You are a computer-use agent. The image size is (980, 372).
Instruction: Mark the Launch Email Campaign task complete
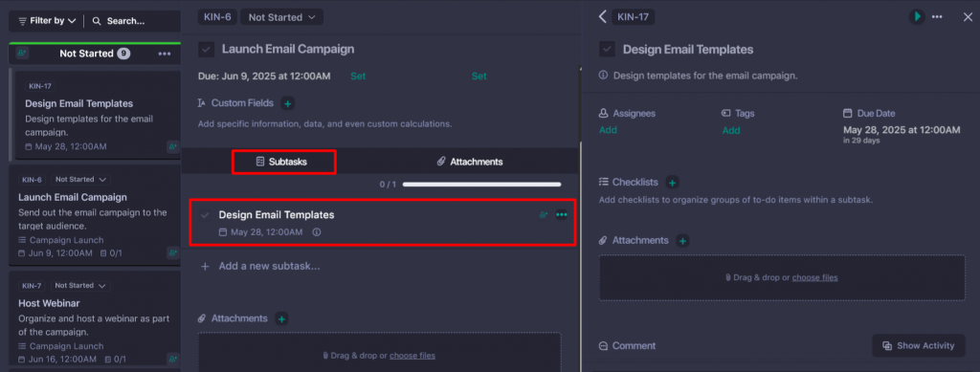[207, 50]
